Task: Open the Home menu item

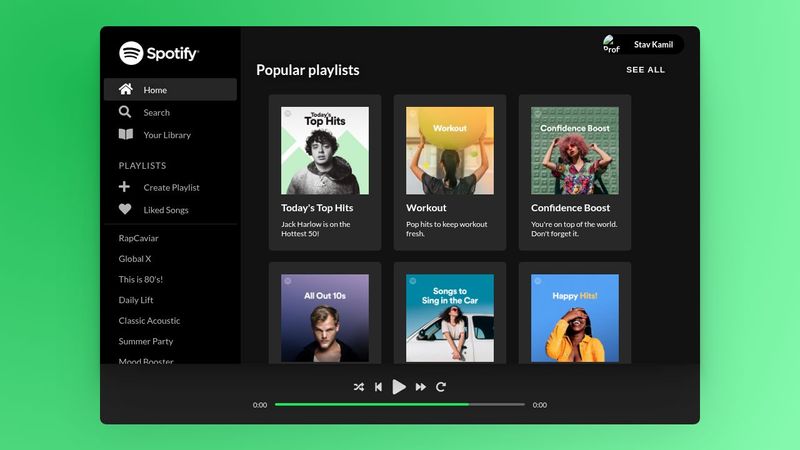Action: 170,90
